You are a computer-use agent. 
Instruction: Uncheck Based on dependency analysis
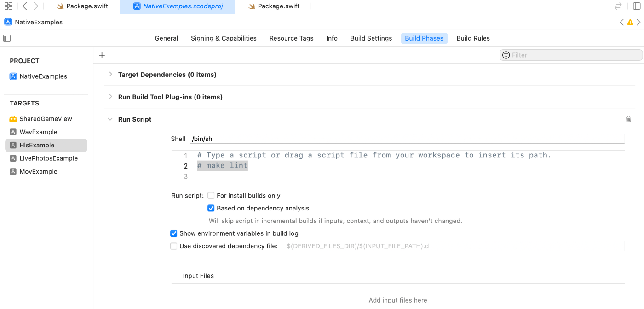(211, 208)
